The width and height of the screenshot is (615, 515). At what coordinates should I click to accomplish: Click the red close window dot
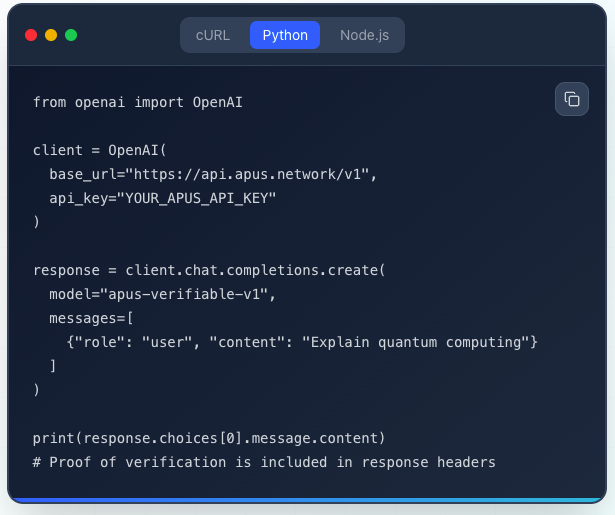31,35
